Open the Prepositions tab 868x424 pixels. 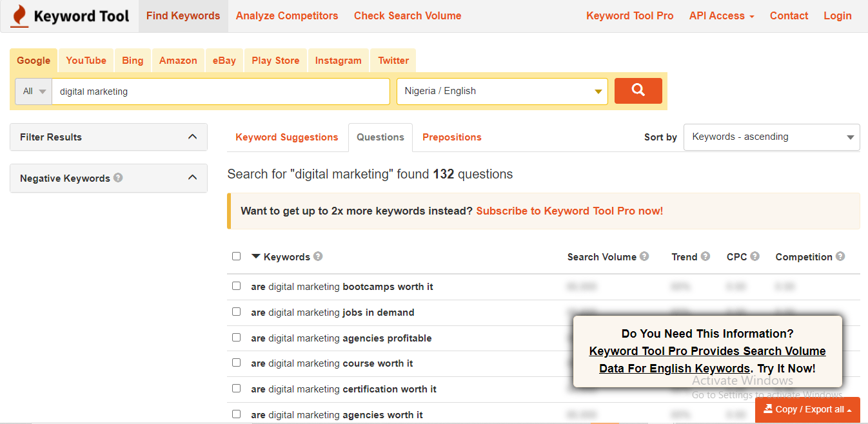(452, 137)
